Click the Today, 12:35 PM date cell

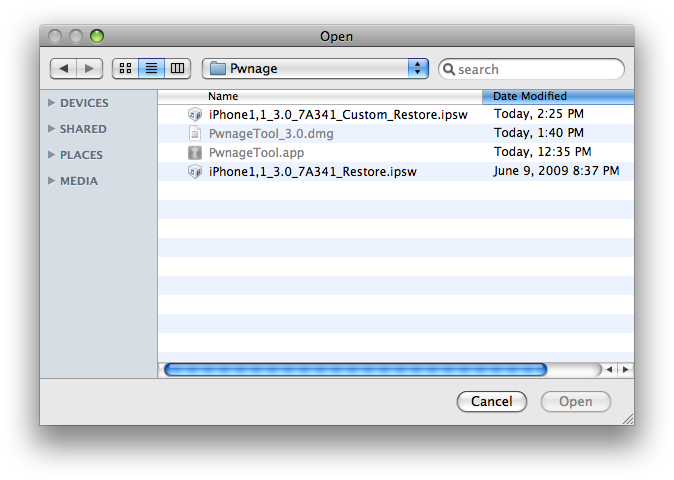coord(542,152)
